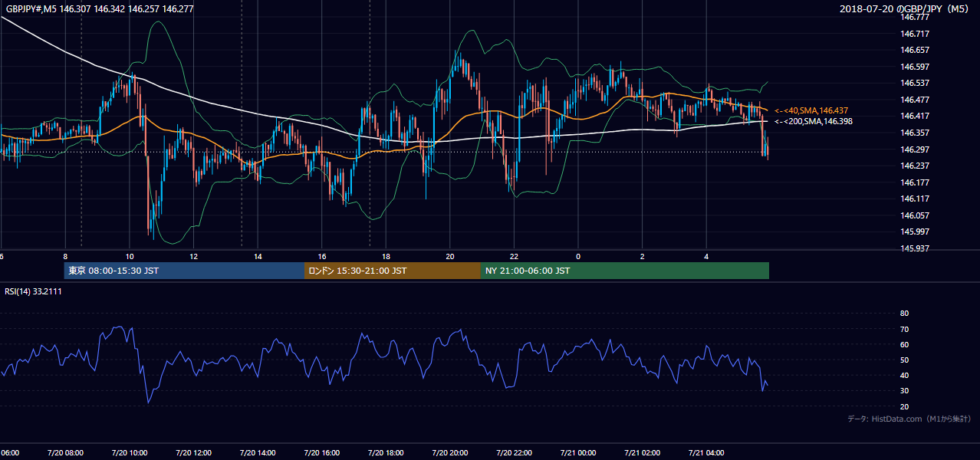The image size is (980, 460).
Task: Click the white '<-<200,SMA,146.398' label
Action: point(814,121)
